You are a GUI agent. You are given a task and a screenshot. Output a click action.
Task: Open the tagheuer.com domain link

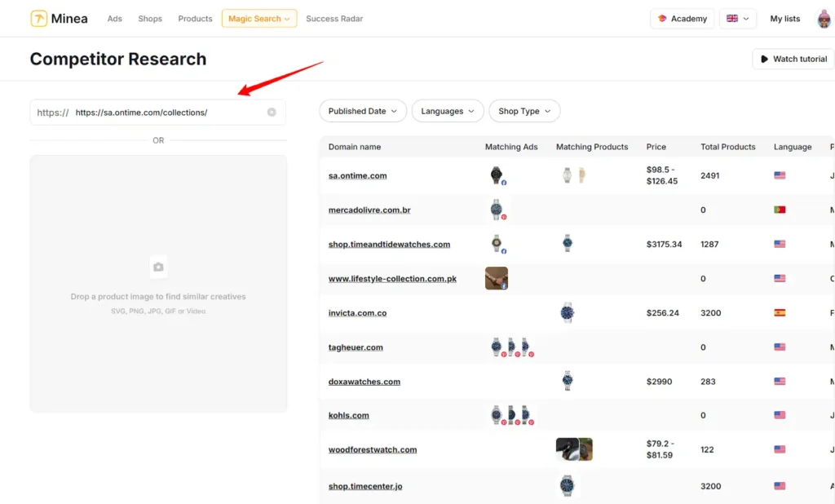point(356,347)
